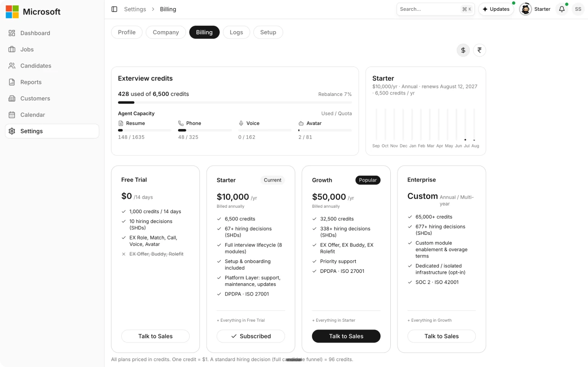Open Dashboard from the sidebar
588x367 pixels.
52,33
